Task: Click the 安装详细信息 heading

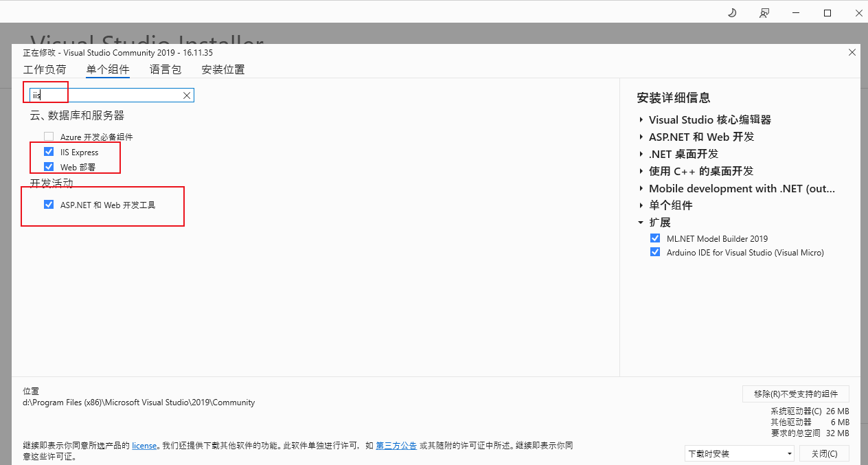Action: tap(674, 98)
